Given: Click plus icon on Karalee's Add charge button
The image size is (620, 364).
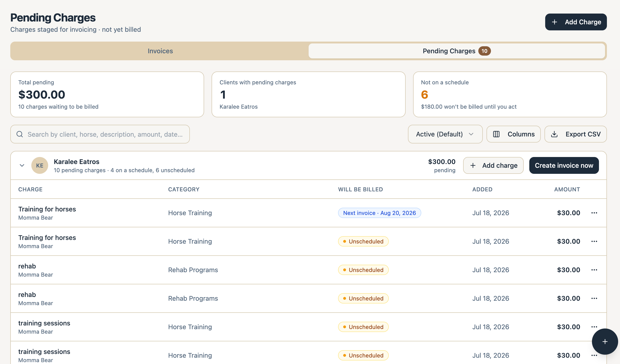Looking at the screenshot, I should [x=473, y=165].
